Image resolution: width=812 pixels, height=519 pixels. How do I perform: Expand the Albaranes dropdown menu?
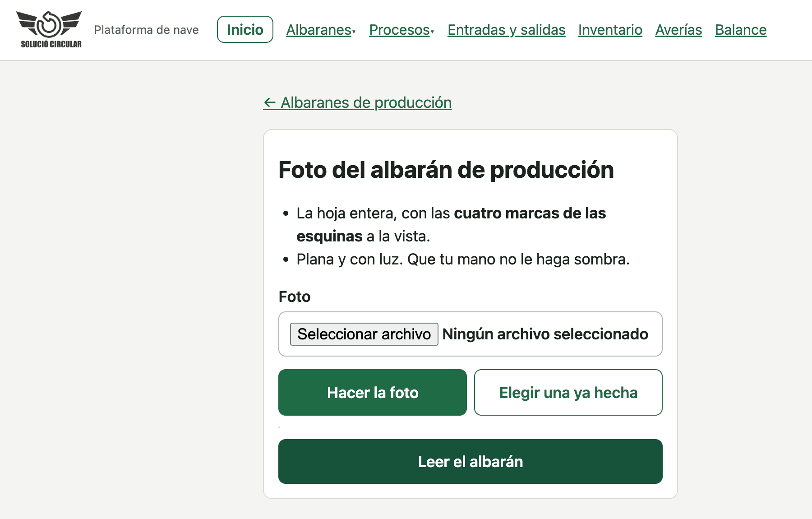pyautogui.click(x=321, y=30)
